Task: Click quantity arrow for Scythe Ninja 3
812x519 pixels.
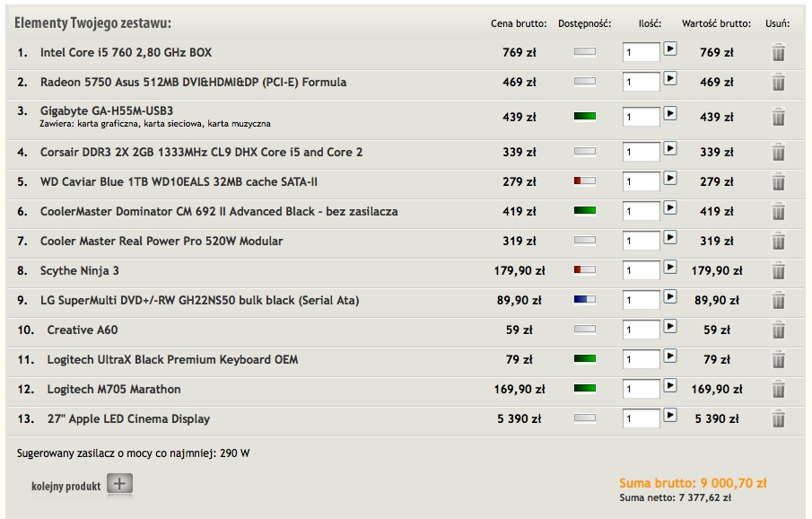Action: click(670, 267)
